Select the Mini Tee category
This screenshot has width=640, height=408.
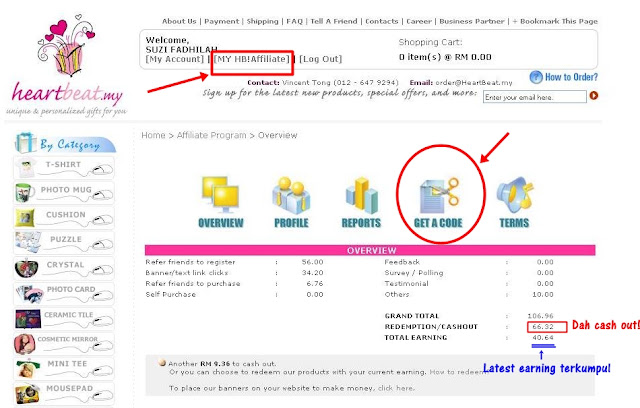click(64, 368)
